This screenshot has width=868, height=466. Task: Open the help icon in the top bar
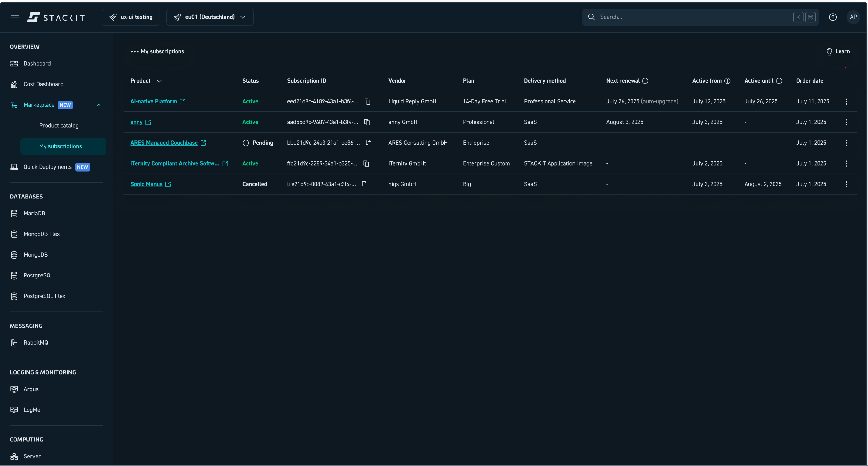[833, 17]
